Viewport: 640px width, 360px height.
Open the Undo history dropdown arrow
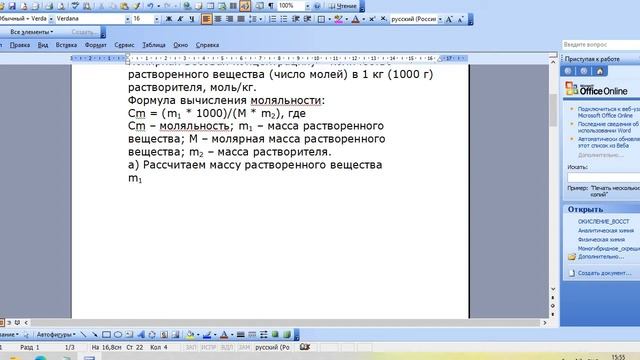pos(158,6)
